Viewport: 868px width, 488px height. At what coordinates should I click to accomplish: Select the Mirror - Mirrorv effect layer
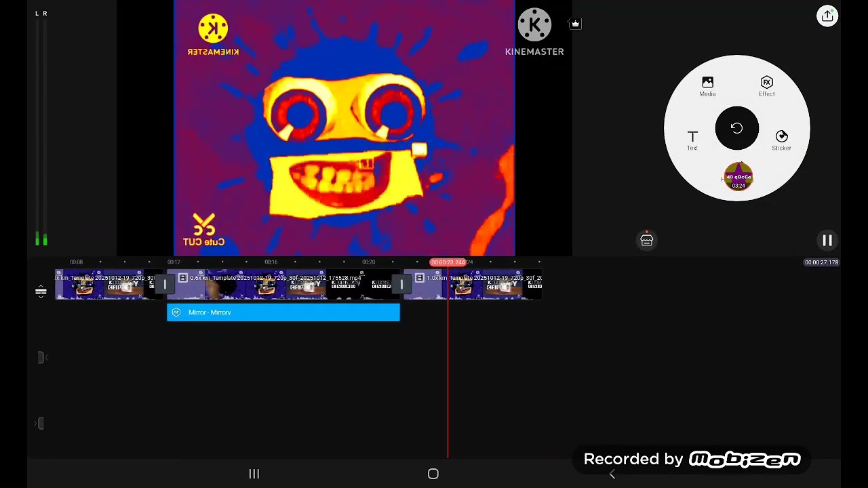[x=283, y=312]
